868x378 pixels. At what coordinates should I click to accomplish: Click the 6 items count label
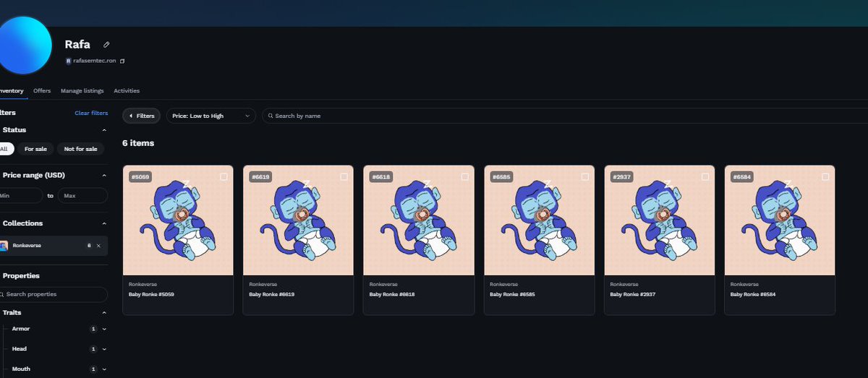[x=138, y=143]
